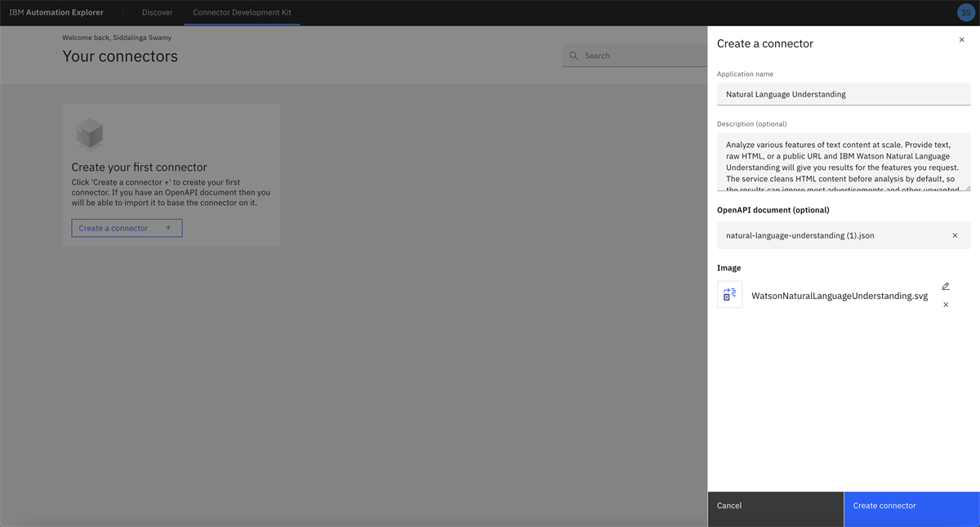
Task: Open the SS user avatar menu
Action: pos(966,12)
